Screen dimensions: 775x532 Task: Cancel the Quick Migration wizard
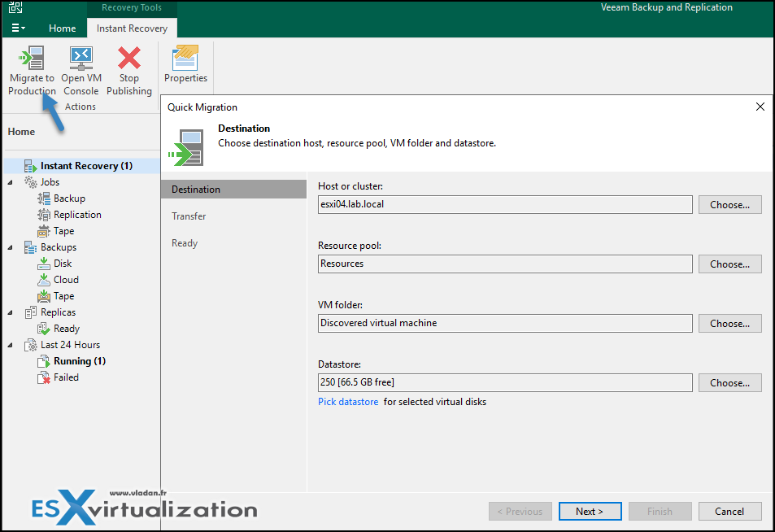[x=729, y=511]
